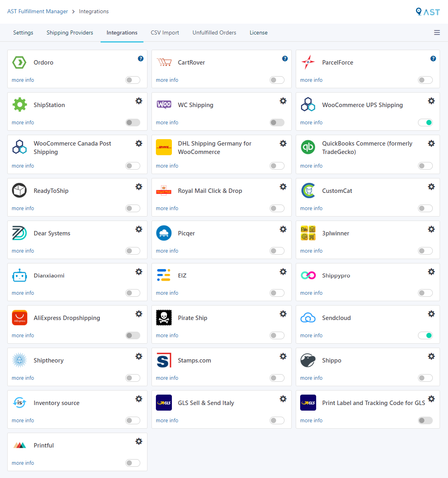Image resolution: width=448 pixels, height=478 pixels.
Task: Open the WooCommerce UPS Shipping settings gear
Action: click(x=431, y=101)
